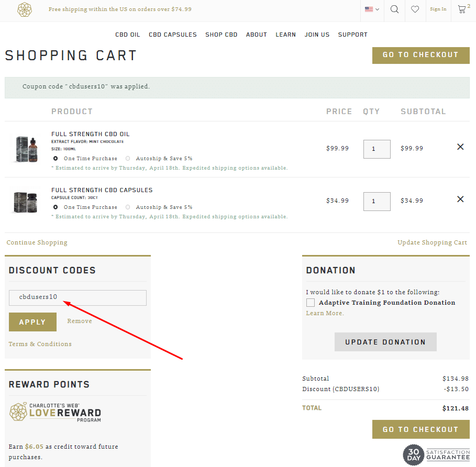Image resolution: width=476 pixels, height=467 pixels.
Task: Click Remove next to the coupon code
Action: tap(80, 321)
